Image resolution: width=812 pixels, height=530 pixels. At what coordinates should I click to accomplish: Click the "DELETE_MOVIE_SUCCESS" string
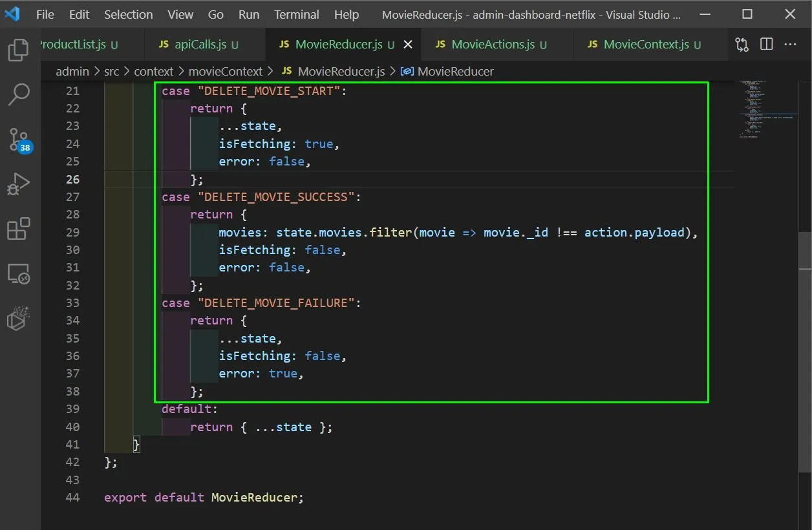(x=276, y=197)
